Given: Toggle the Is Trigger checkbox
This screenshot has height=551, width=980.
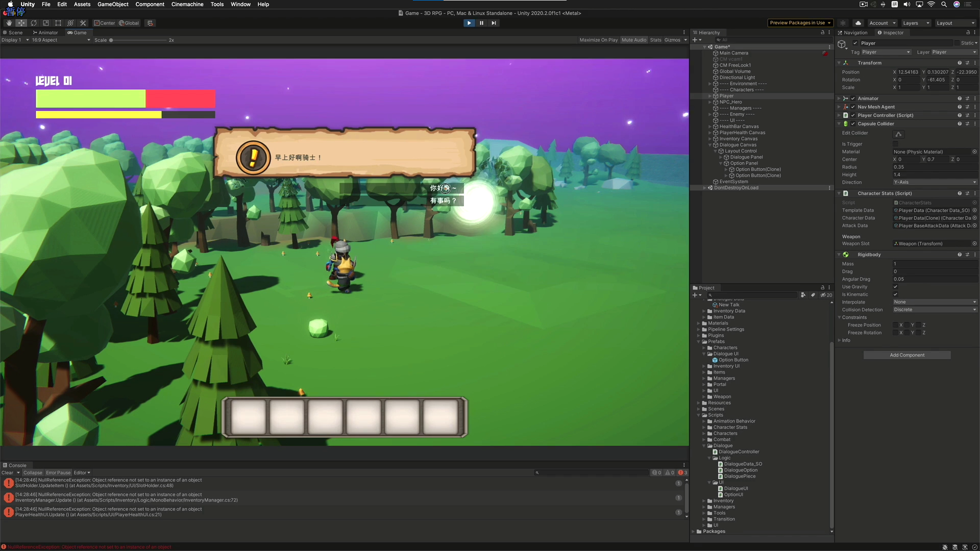Looking at the screenshot, I should 896,144.
